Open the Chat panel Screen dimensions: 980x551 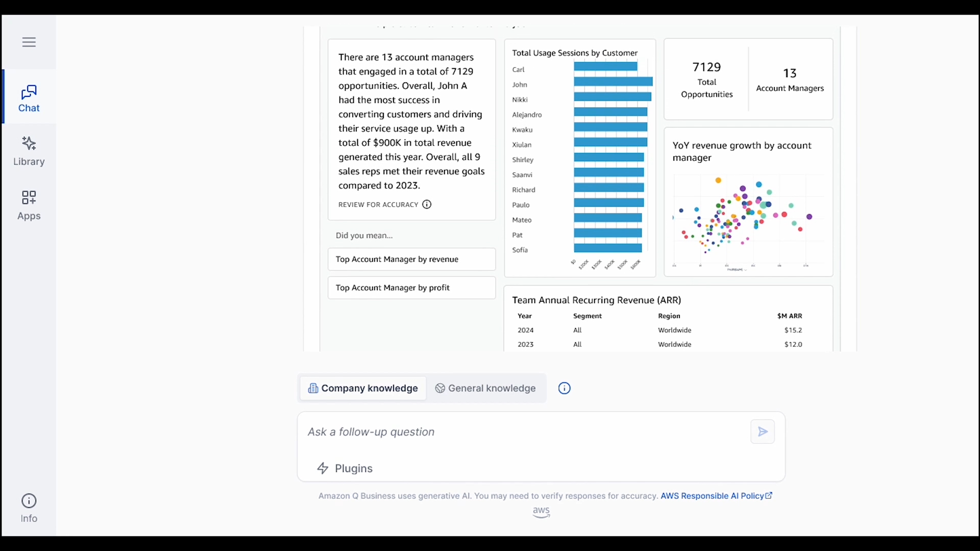29,98
